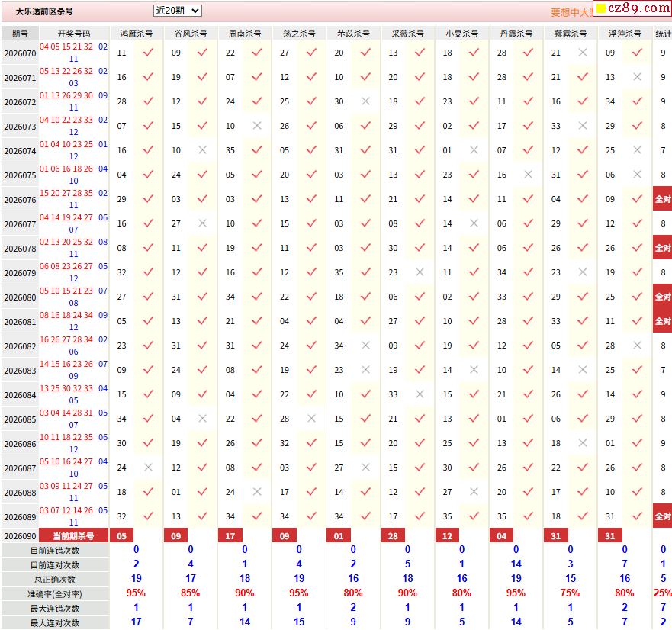Image resolution: width=672 pixels, height=630 pixels.
Task: Click the 75% accuracy under 蒹葭杀号
Action: [x=570, y=593]
